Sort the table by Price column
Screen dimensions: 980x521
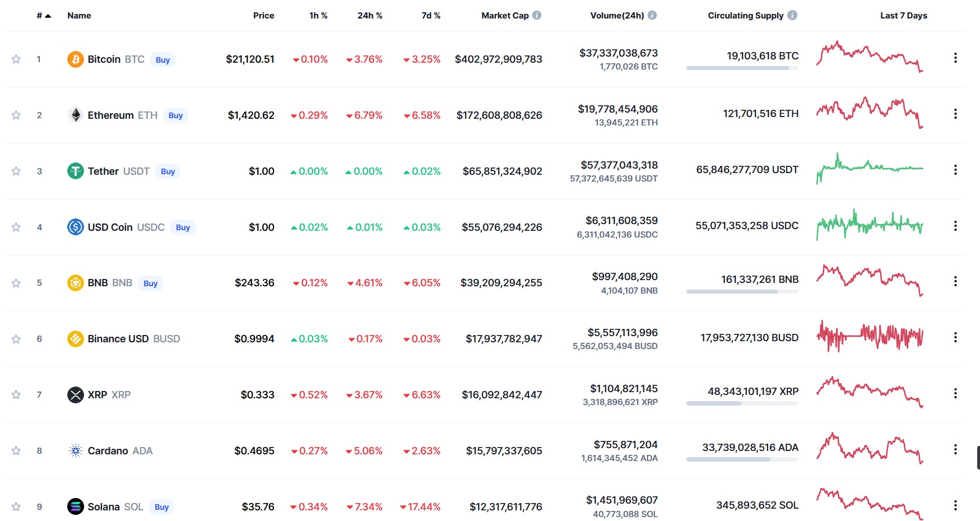263,16
